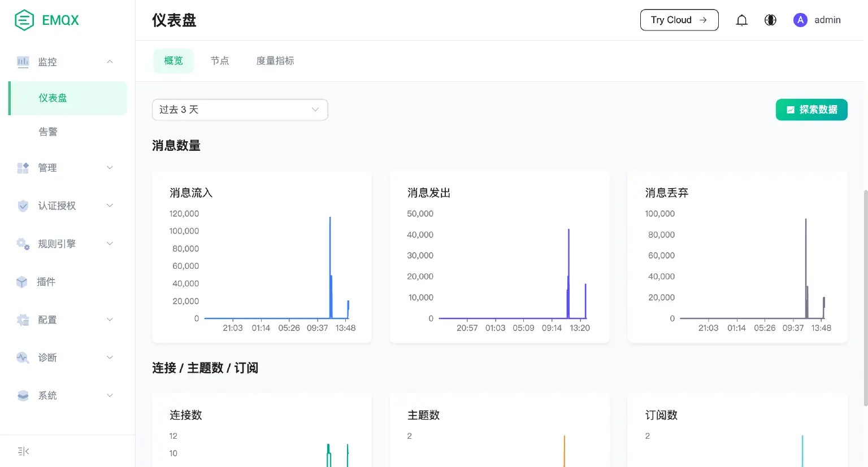Click the plugins cube icon
The width and height of the screenshot is (868, 467).
pos(22,282)
